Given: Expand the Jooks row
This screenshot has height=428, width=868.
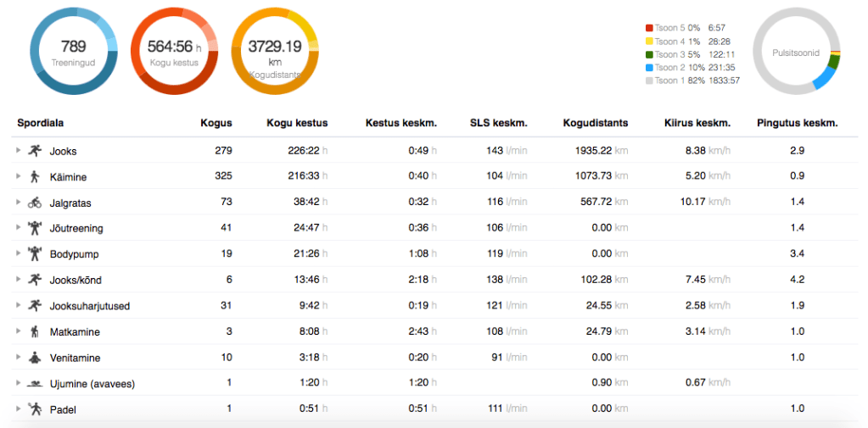Looking at the screenshot, I should pyautogui.click(x=18, y=151).
